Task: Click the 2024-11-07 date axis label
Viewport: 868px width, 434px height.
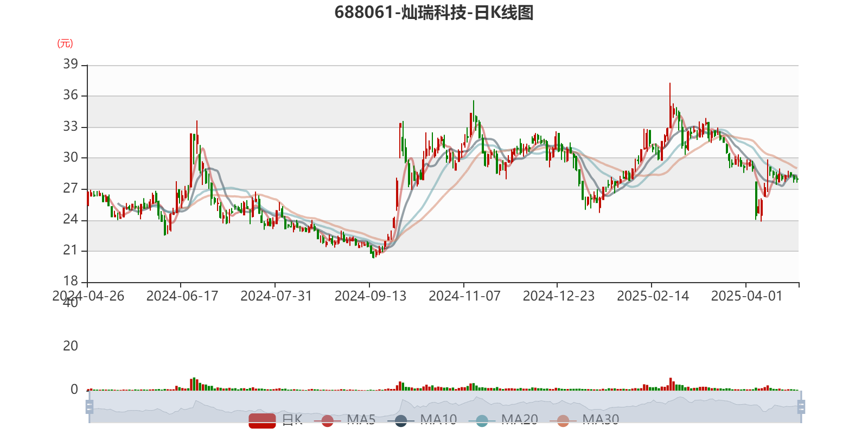Action: tap(464, 296)
